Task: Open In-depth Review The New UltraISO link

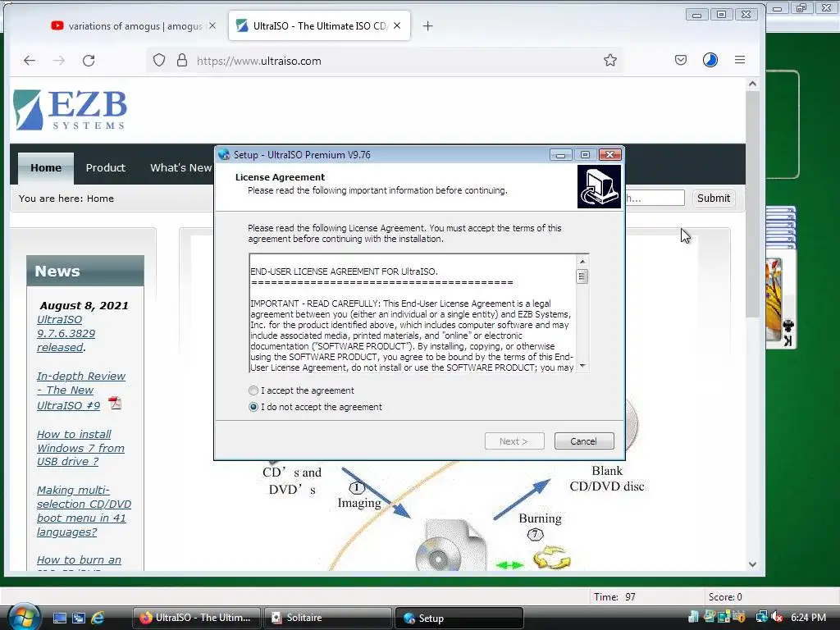Action: 81,390
